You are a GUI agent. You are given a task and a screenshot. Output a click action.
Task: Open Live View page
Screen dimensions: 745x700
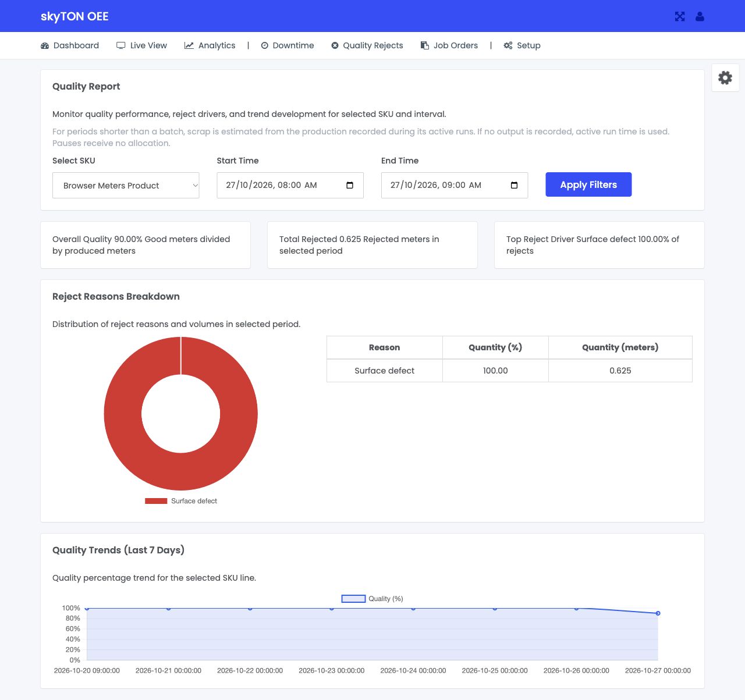(142, 45)
